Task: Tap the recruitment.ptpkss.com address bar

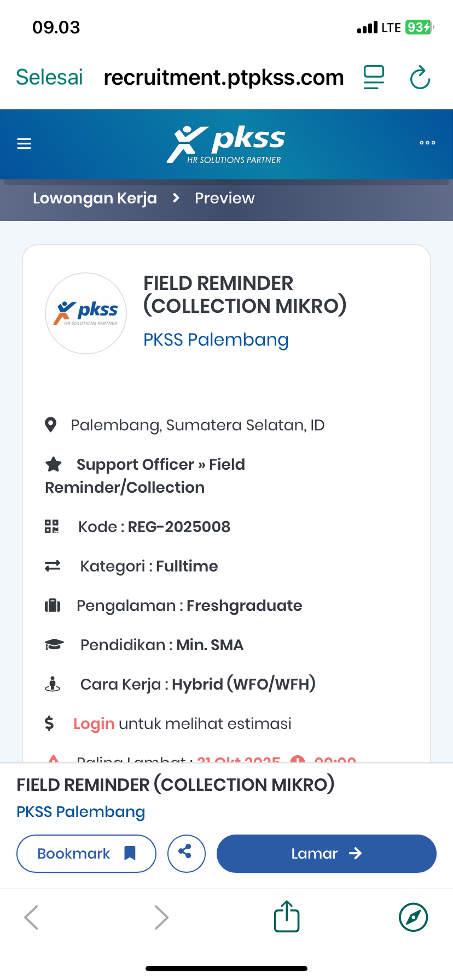Action: tap(224, 78)
